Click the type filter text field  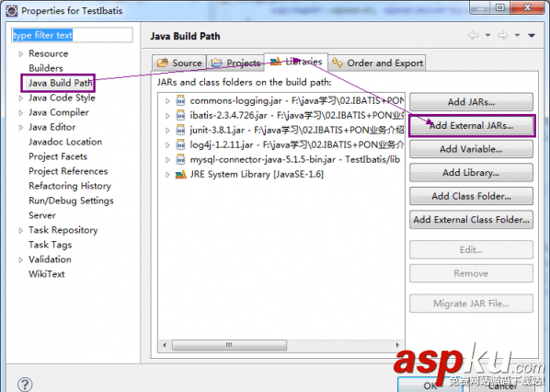pyautogui.click(x=72, y=35)
